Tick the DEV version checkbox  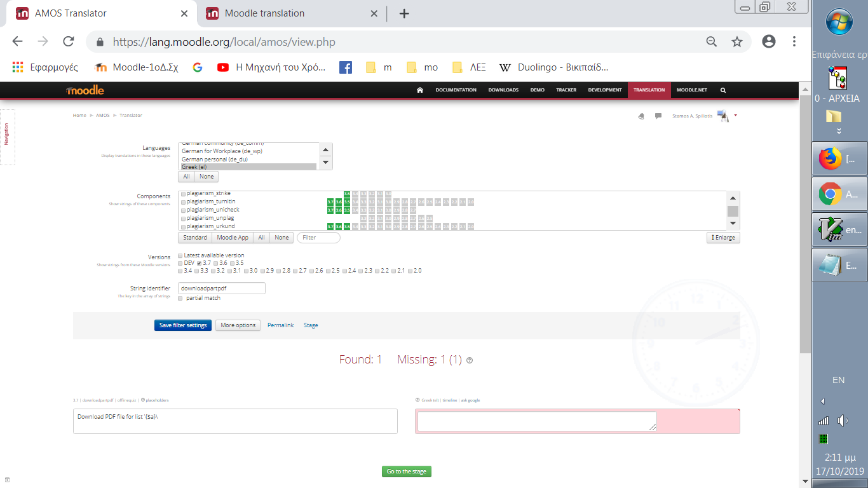coord(180,263)
